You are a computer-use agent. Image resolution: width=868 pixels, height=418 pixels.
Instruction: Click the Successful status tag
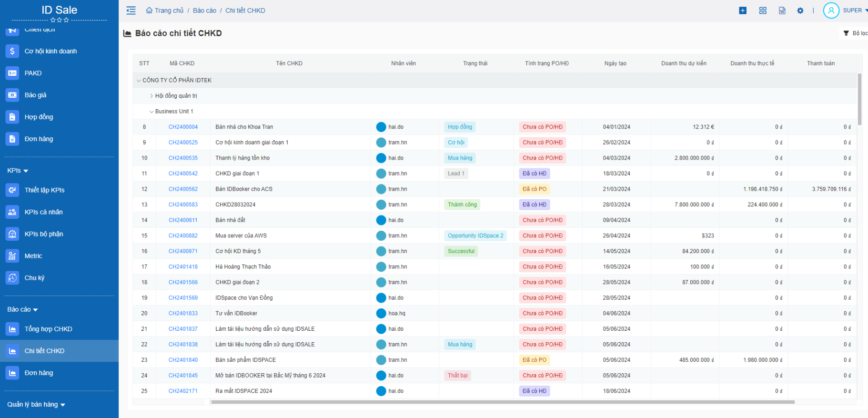(x=461, y=251)
